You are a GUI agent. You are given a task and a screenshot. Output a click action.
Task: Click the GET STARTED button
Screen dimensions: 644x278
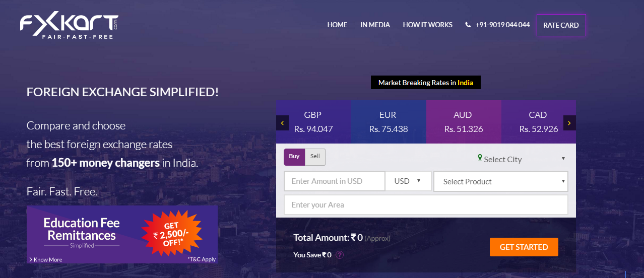[524, 247]
